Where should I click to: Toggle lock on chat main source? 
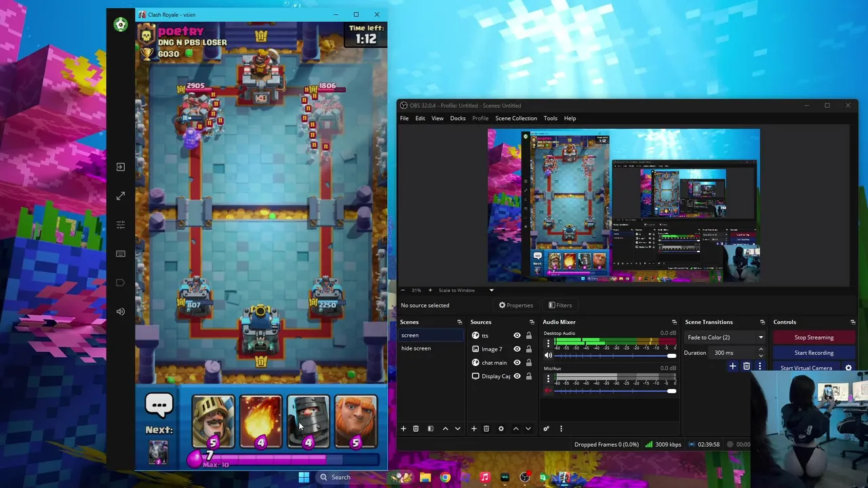[529, 363]
